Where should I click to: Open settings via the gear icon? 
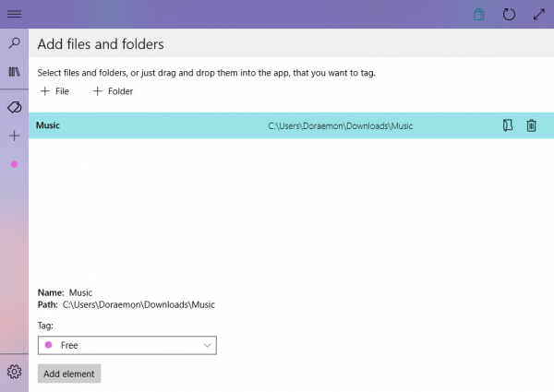pyautogui.click(x=15, y=372)
